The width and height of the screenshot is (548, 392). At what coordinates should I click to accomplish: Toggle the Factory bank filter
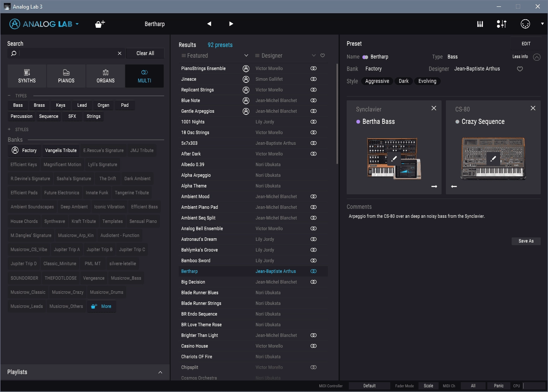click(x=25, y=150)
